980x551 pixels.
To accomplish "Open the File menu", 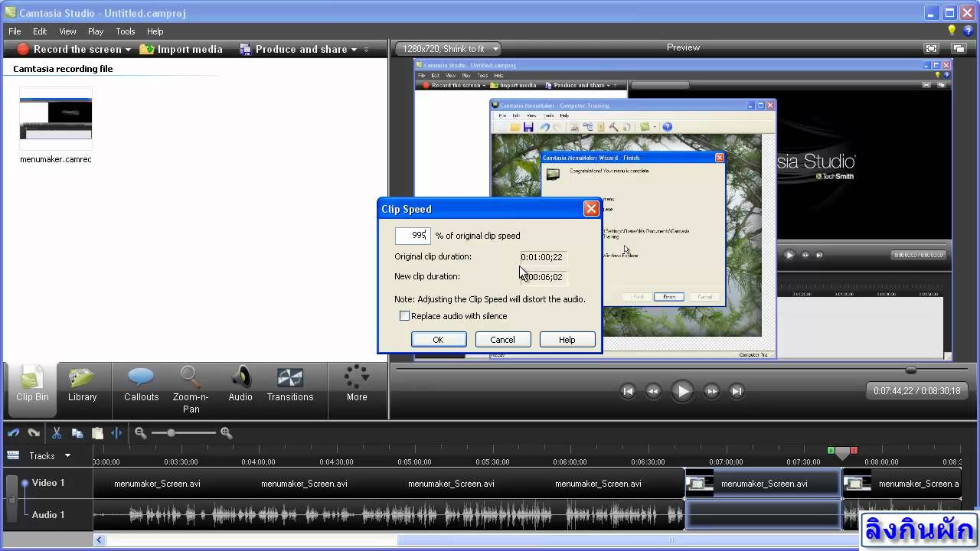I will (15, 31).
